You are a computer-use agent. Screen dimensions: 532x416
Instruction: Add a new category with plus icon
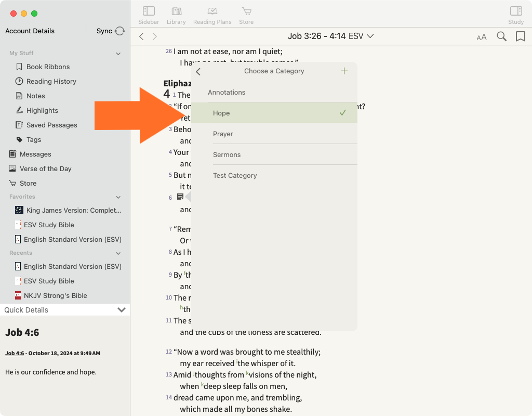click(344, 71)
